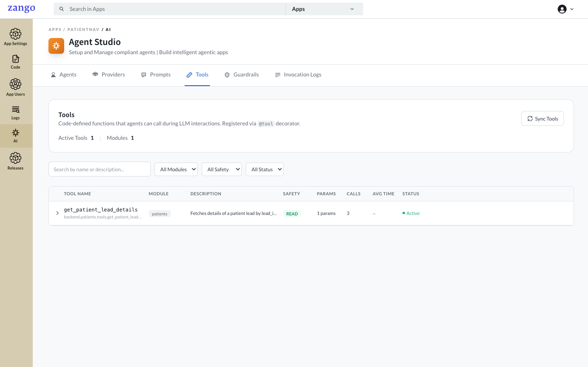Open the All Modules filter dropdown
588x367 pixels.
[176, 169]
